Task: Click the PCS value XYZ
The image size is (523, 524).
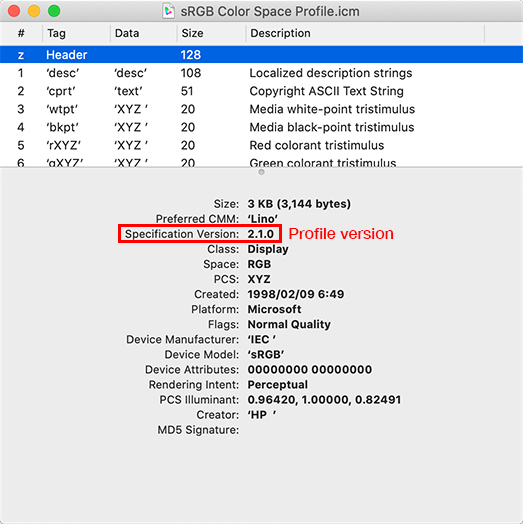Action: (x=259, y=279)
